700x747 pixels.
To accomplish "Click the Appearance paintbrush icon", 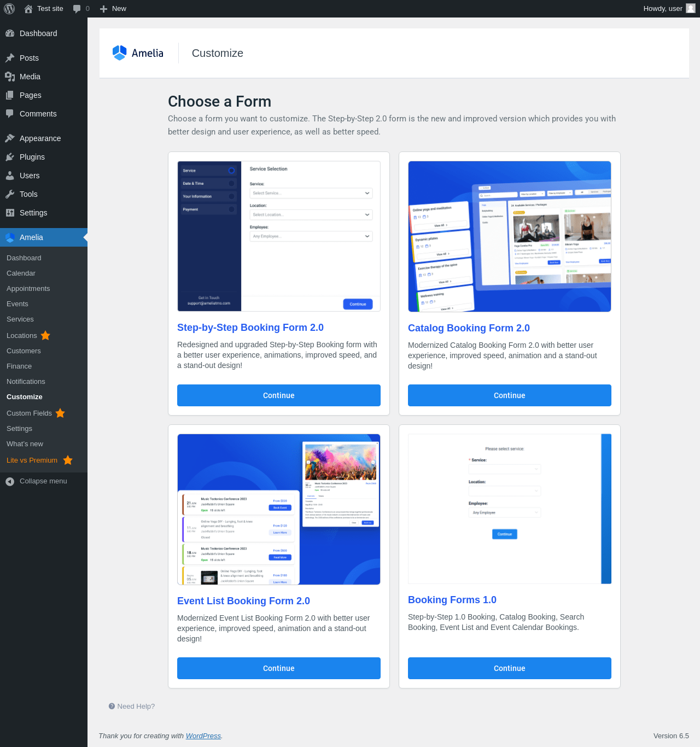I will pyautogui.click(x=10, y=138).
